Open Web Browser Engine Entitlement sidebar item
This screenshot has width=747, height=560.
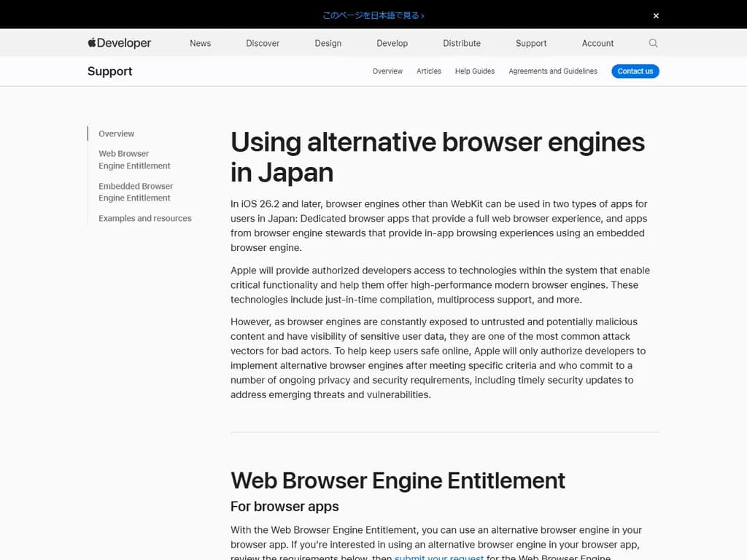pos(134,160)
